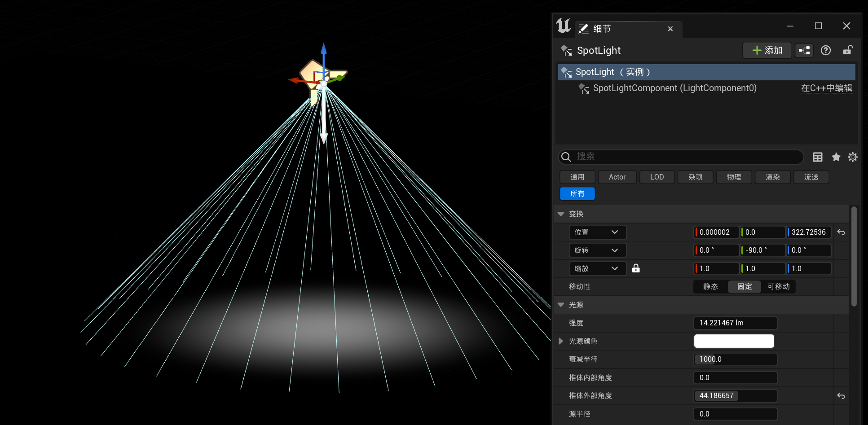Viewport: 868px width, 425px height.
Task: Open the help question mark icon
Action: pos(825,50)
